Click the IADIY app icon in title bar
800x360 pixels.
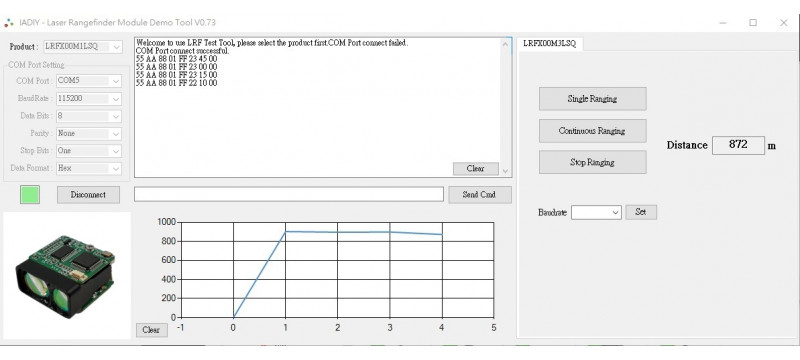[9, 22]
